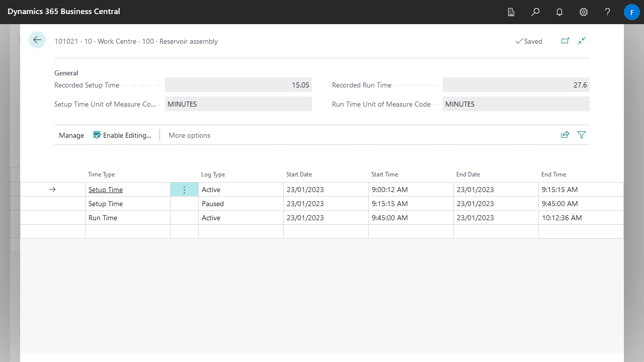Open the settings gear icon
The image size is (644, 362).
click(584, 12)
